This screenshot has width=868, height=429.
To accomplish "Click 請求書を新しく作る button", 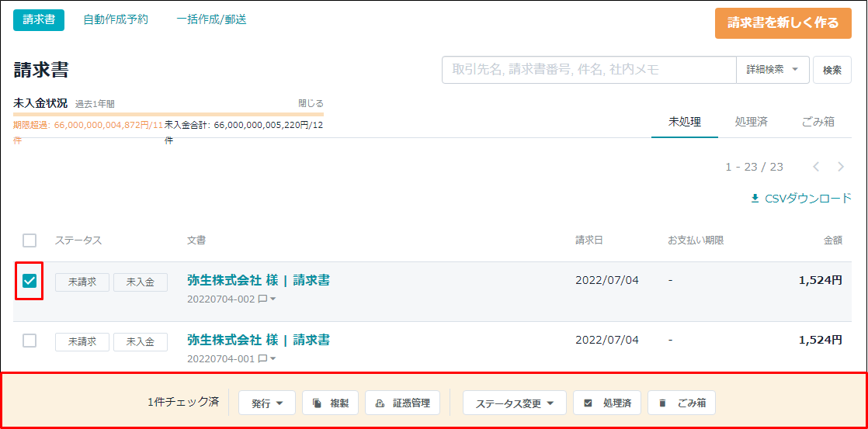I will 783,22.
